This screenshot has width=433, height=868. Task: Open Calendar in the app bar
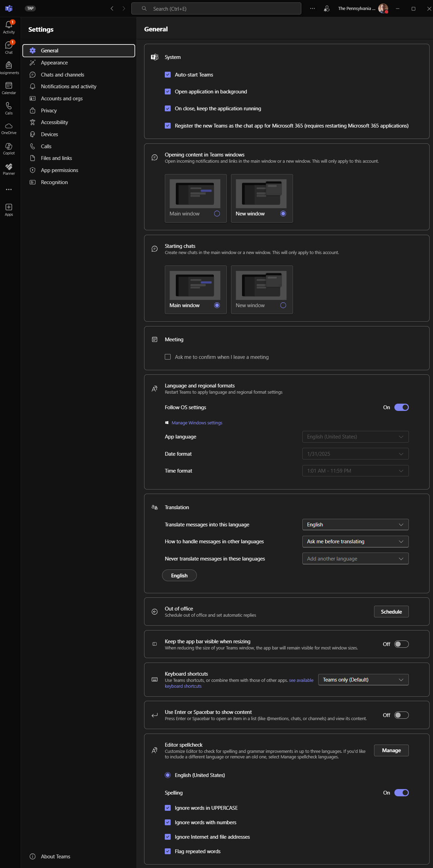click(x=9, y=88)
